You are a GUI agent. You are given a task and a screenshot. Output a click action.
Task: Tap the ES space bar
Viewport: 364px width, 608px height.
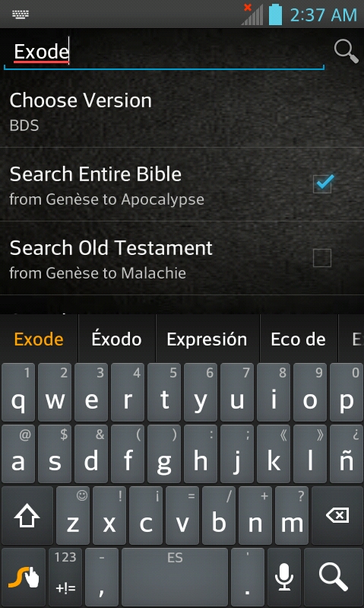pos(175,577)
